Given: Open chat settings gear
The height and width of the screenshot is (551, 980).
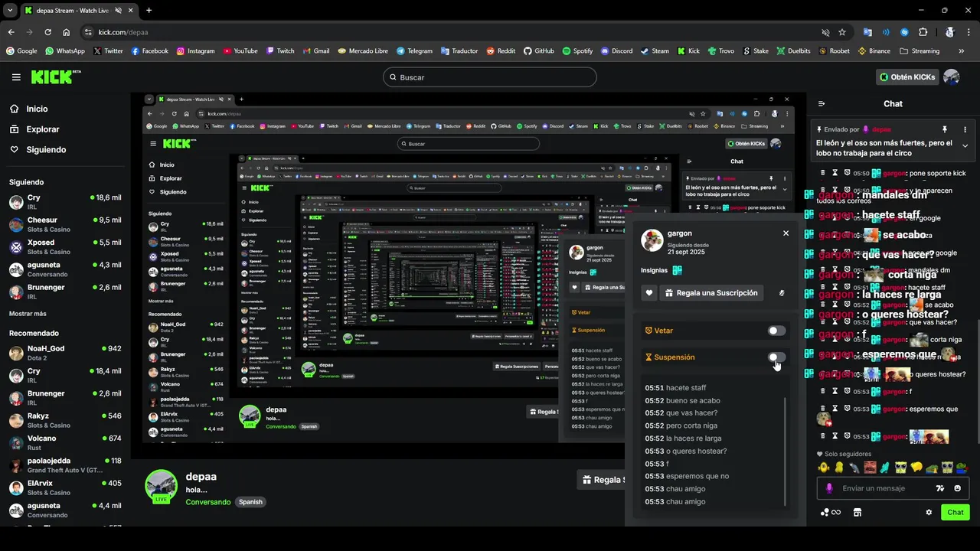Looking at the screenshot, I should point(929,513).
